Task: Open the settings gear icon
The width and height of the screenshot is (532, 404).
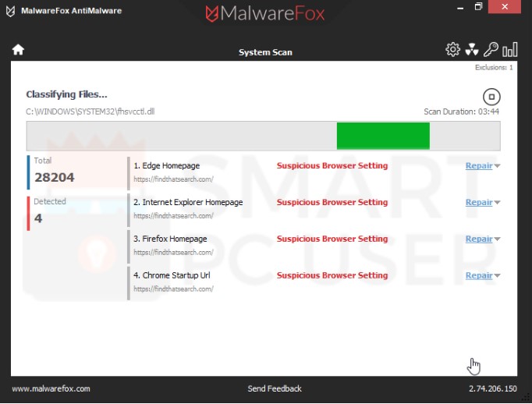Action: tap(452, 49)
